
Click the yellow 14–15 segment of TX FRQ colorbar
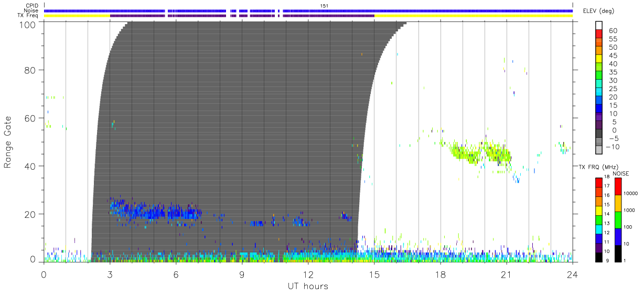tap(599, 210)
